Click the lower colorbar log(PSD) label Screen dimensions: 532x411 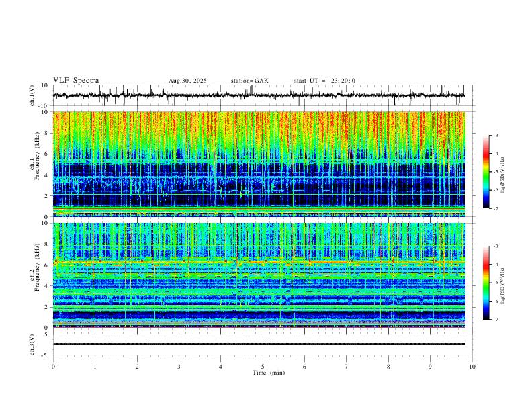[x=503, y=285]
